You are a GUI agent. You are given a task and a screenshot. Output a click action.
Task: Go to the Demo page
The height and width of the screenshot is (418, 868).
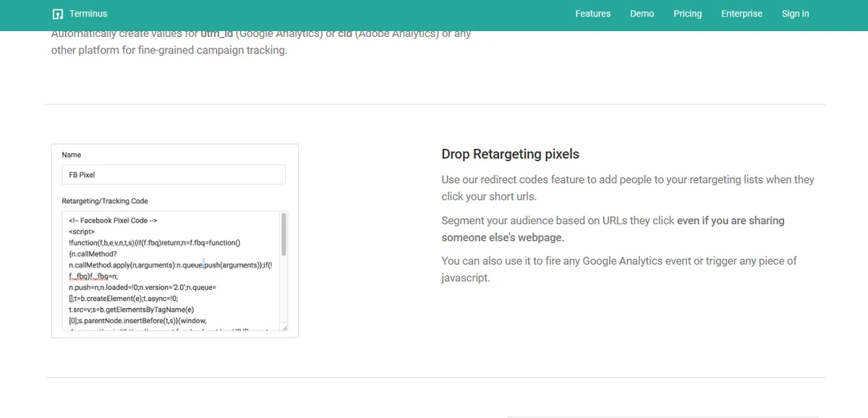point(642,14)
